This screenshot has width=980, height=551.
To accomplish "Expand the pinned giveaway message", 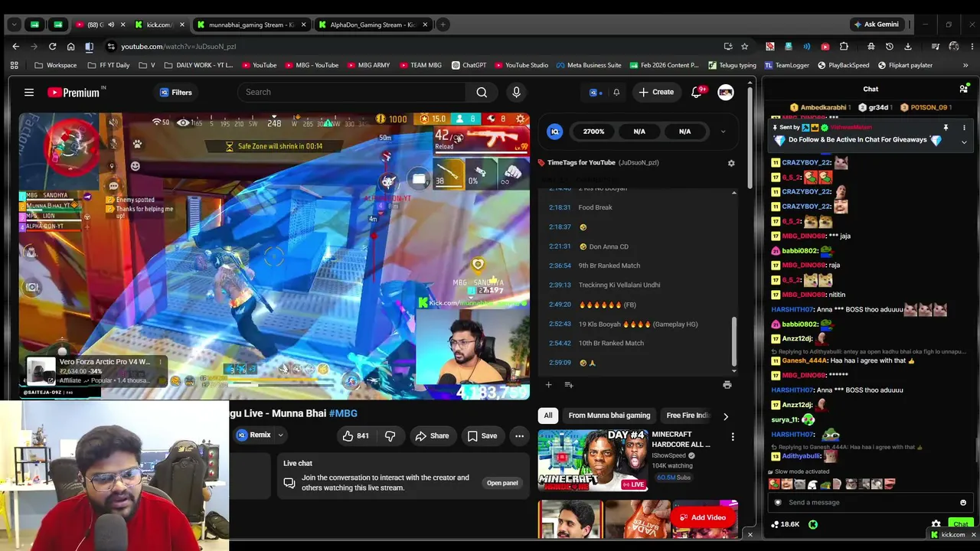I will click(x=964, y=142).
